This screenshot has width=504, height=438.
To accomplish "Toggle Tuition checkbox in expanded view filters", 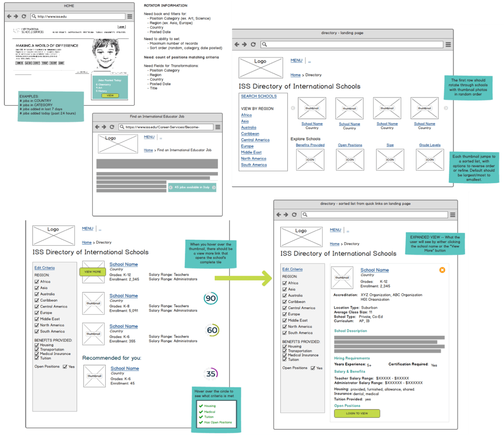I will click(284, 360).
